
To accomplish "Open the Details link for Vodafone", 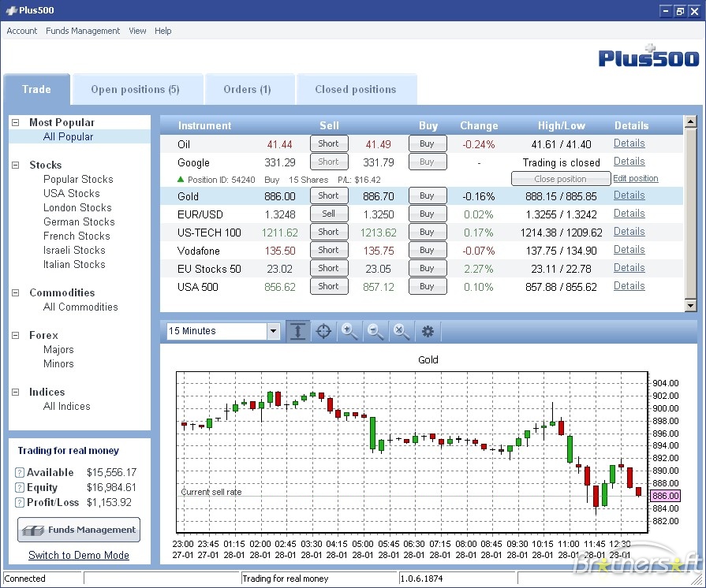I will tap(629, 249).
